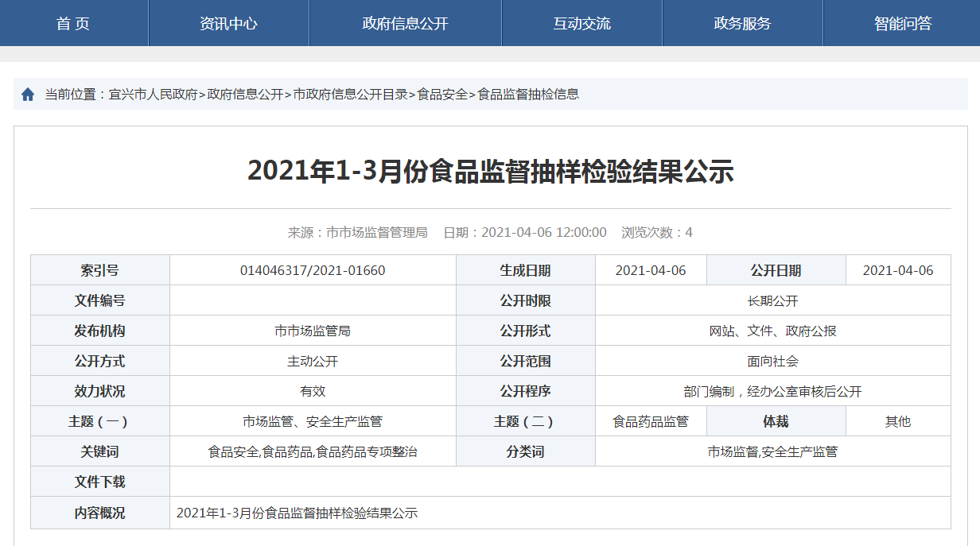The image size is (980, 546).
Task: Click the 浏览次数 view count text
Action: pos(656,233)
